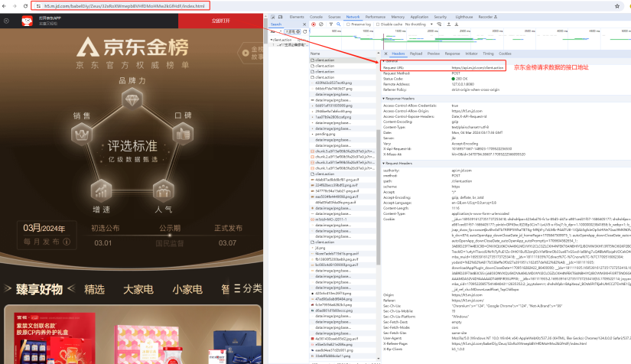Image resolution: width=631 pixels, height=364 pixels.
Task: Open the network filter funnel icon
Action: [330, 24]
